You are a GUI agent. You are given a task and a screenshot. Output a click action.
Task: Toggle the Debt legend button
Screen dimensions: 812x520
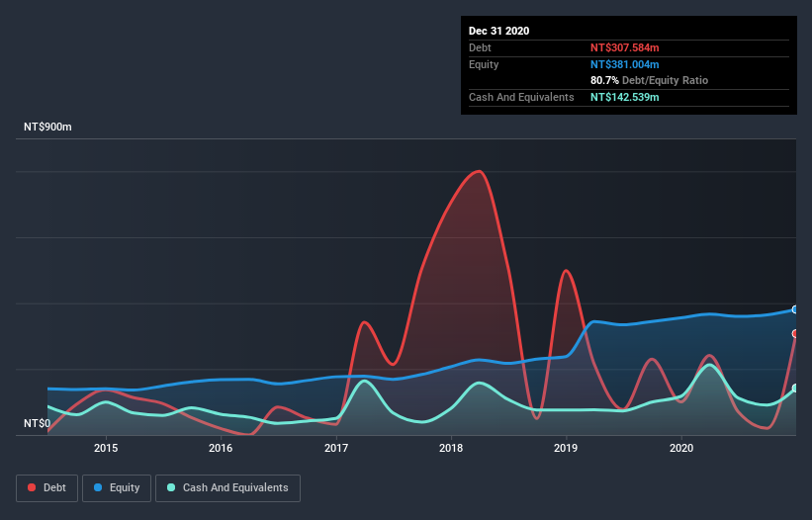(46, 488)
